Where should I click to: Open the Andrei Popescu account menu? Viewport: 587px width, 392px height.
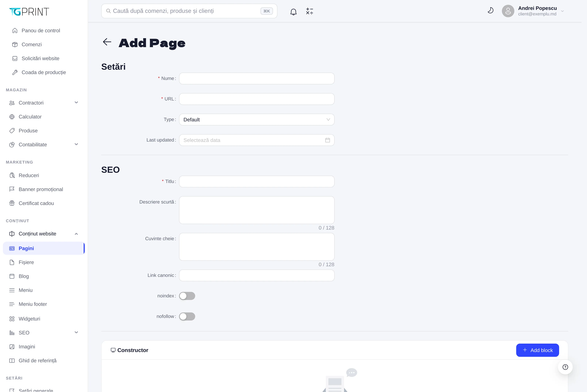tap(533, 11)
